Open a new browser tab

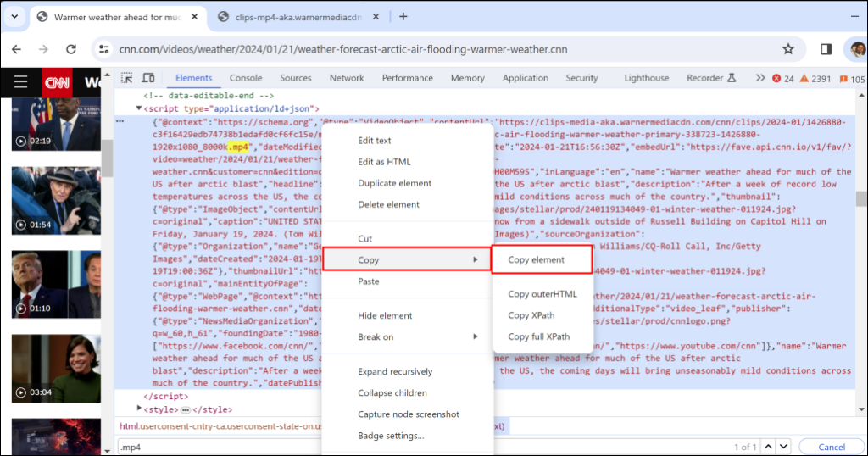(403, 16)
